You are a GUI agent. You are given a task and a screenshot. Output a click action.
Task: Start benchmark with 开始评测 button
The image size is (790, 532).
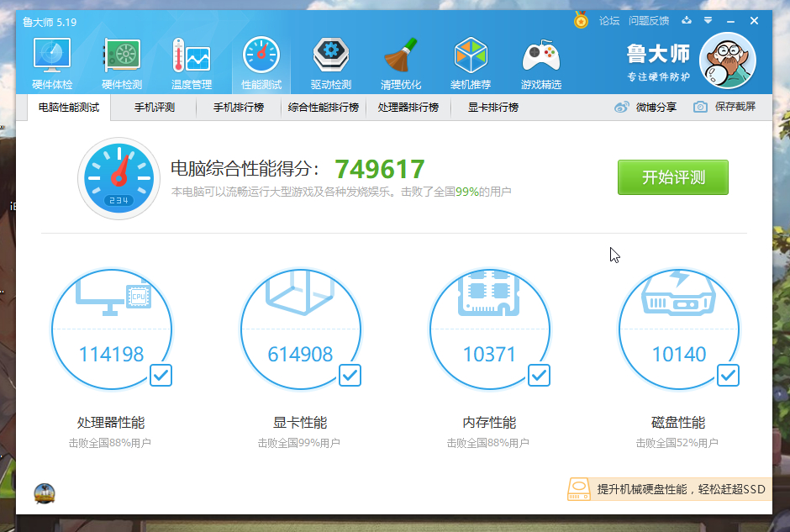[x=672, y=177]
